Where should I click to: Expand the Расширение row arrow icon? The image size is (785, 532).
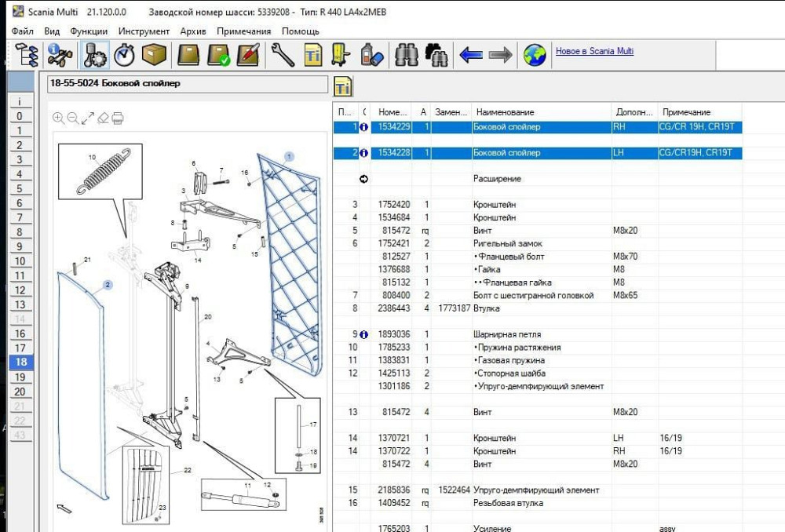363,179
